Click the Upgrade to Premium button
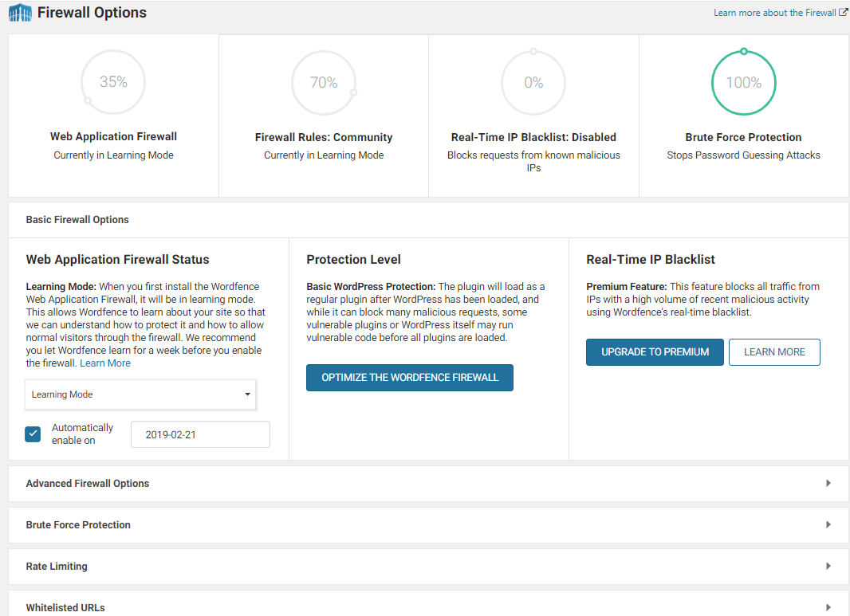850x616 pixels. point(655,352)
